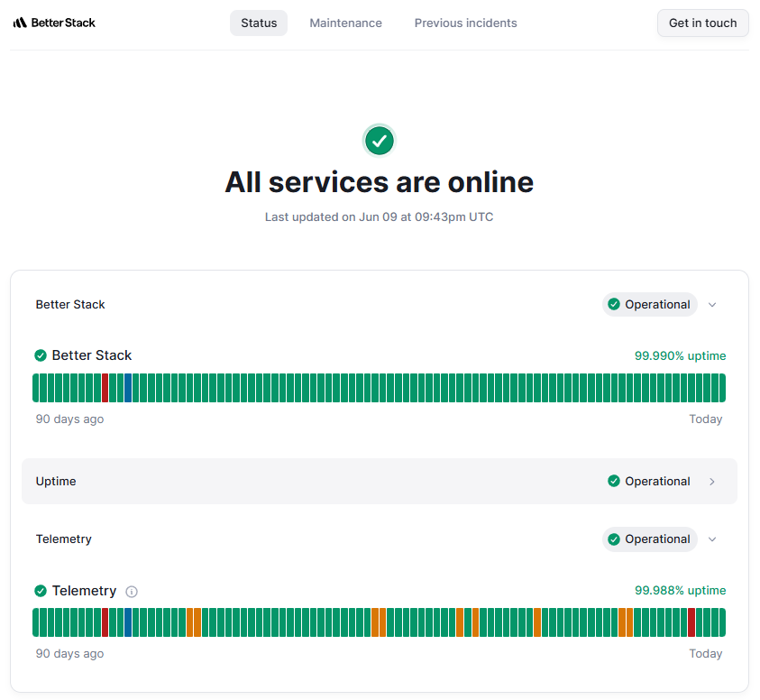The image size is (760, 700).
Task: Open the Previous incidents page
Action: (x=465, y=23)
